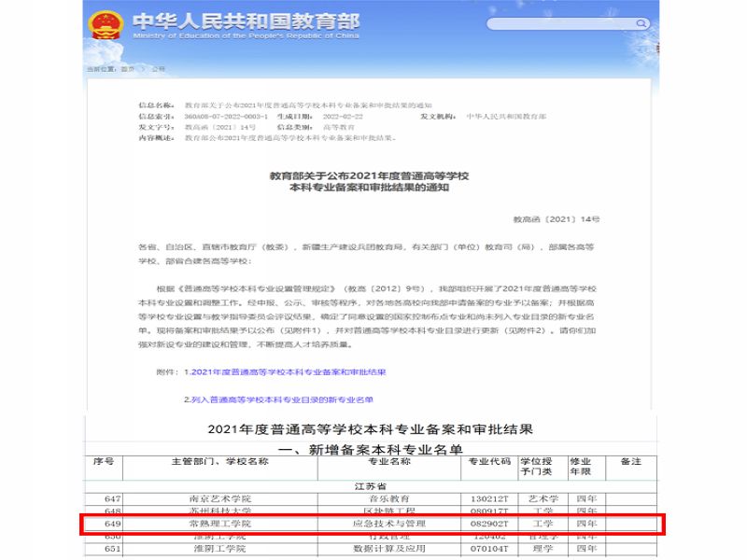Click the 备注 column header
The image size is (747, 560).
pyautogui.click(x=631, y=461)
